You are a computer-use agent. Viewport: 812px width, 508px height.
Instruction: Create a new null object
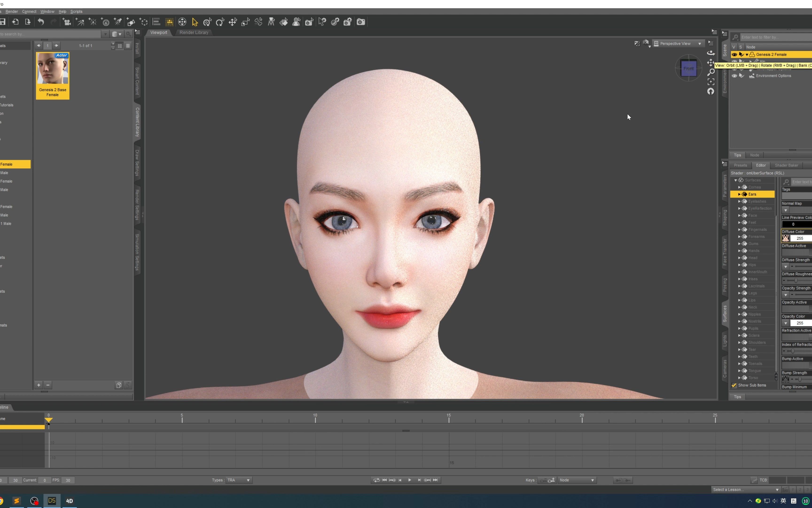pos(144,22)
